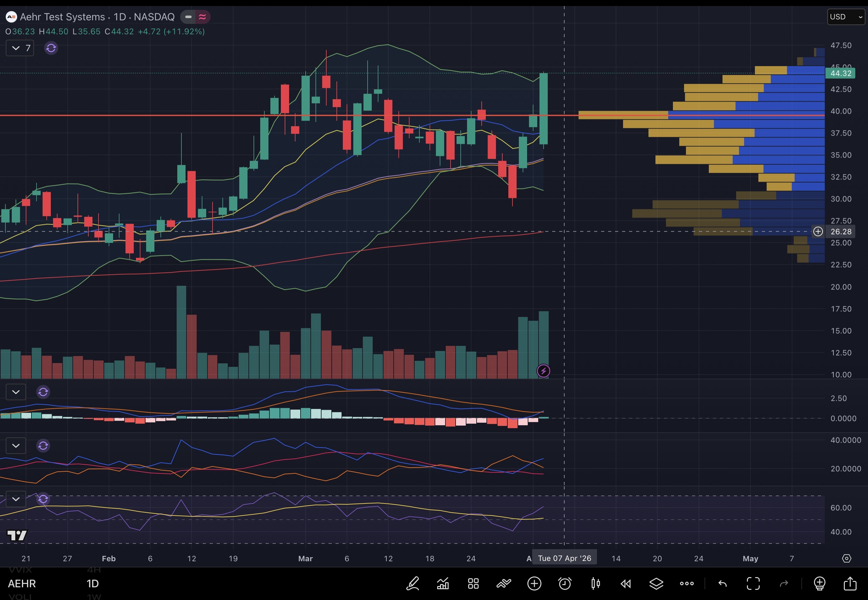Screen dimensions: 868x600
Task: Change the 1D timeframe selector
Action: tap(92, 583)
